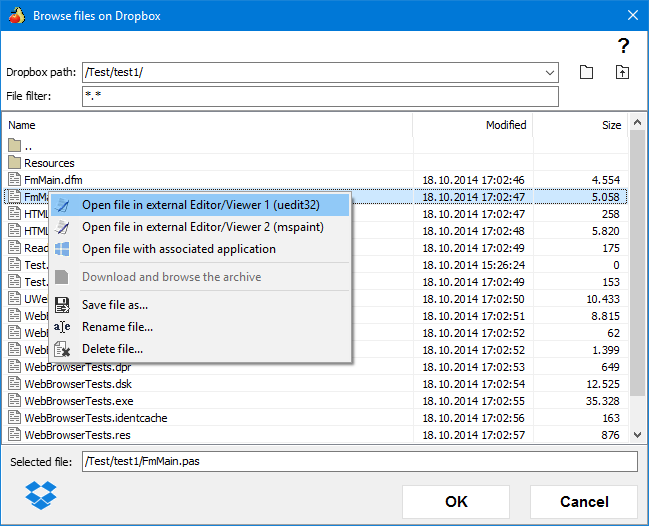Sort the list by Modified column header
Viewport: 649px width, 526px height.
coord(506,125)
